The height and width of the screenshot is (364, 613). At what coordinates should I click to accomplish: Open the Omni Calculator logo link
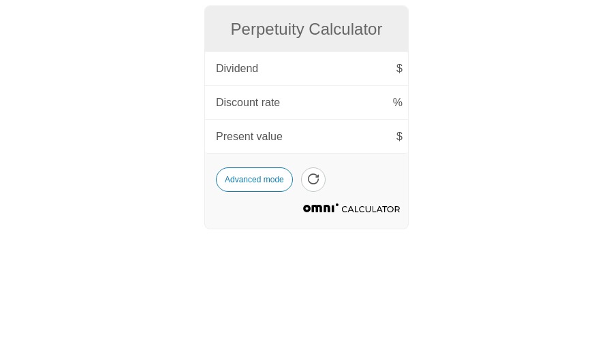pos(351,209)
